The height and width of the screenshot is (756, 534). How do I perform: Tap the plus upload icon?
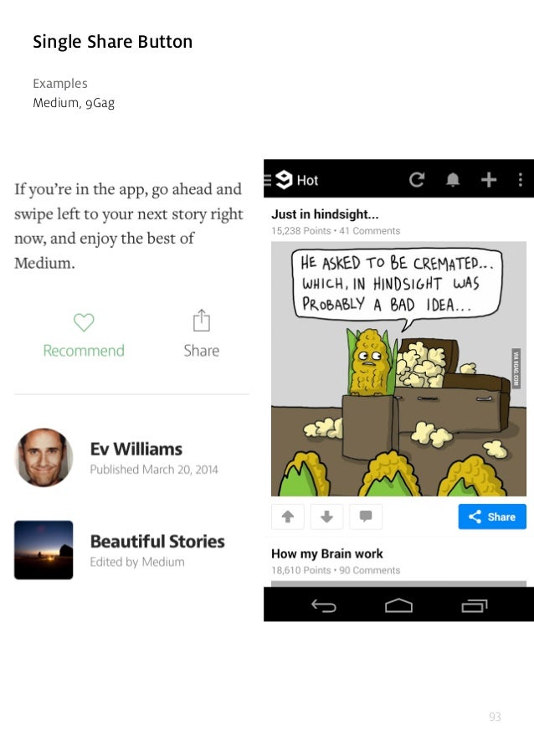pyautogui.click(x=489, y=180)
